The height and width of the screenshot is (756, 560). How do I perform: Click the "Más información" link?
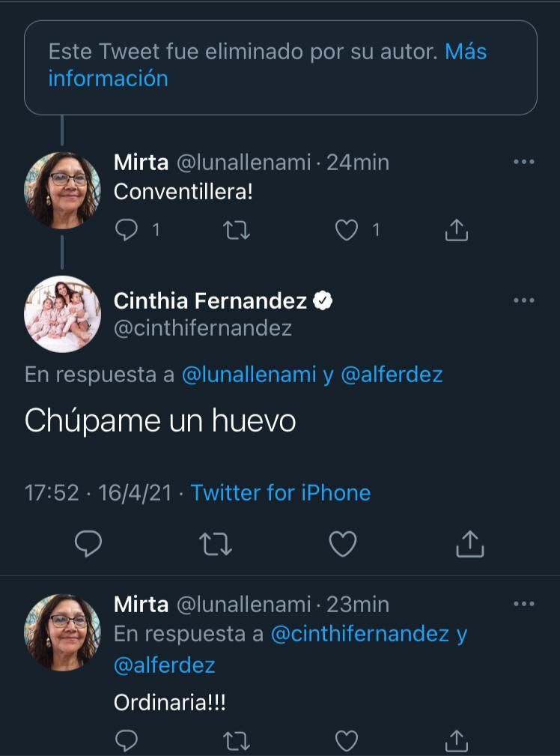click(x=466, y=52)
